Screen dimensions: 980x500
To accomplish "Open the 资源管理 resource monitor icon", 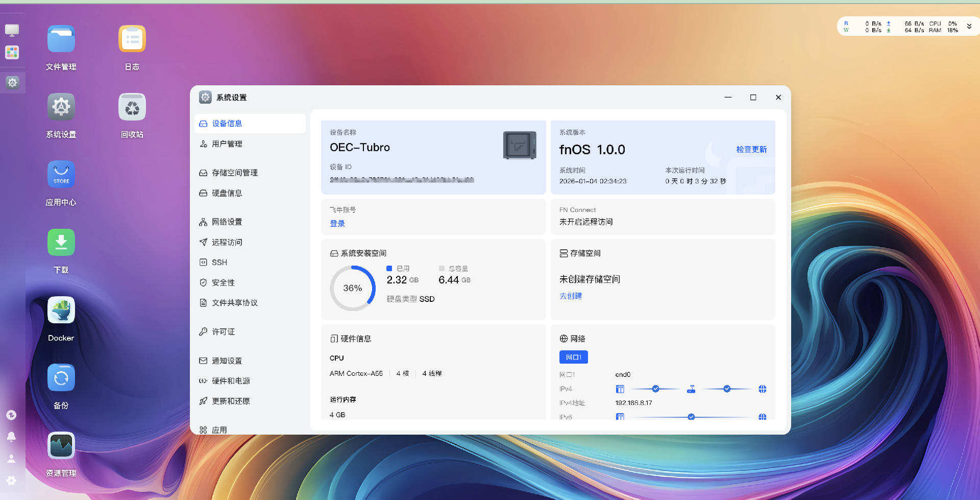I will (x=61, y=446).
